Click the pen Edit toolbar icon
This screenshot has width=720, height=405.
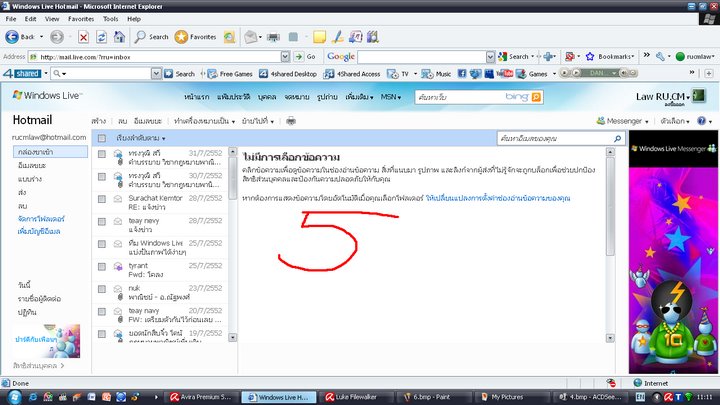click(338, 37)
